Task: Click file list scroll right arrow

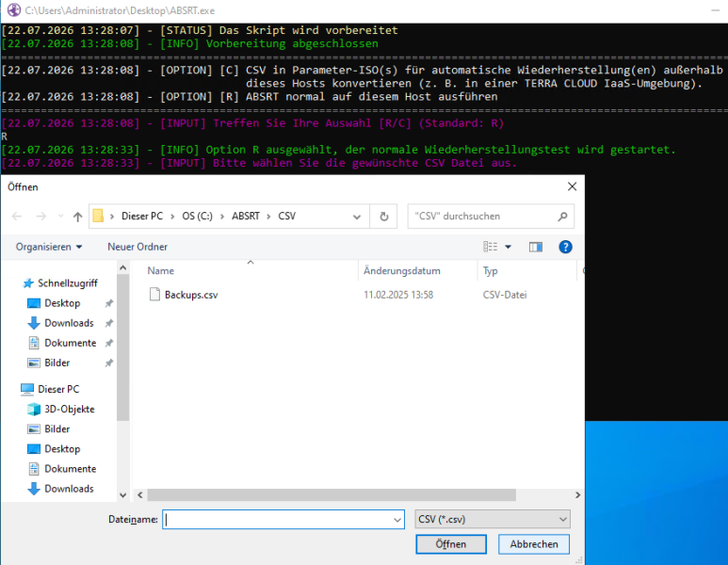Action: click(x=578, y=495)
